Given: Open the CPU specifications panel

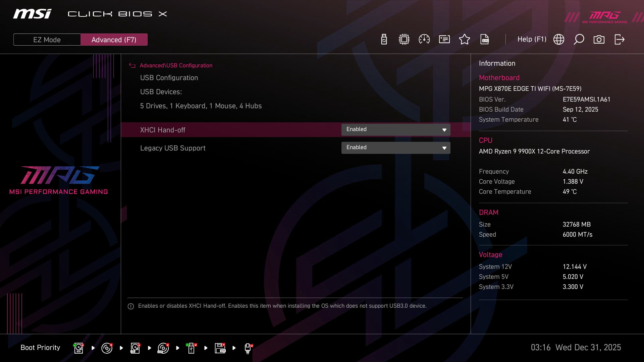Looking at the screenshot, I should tap(404, 39).
